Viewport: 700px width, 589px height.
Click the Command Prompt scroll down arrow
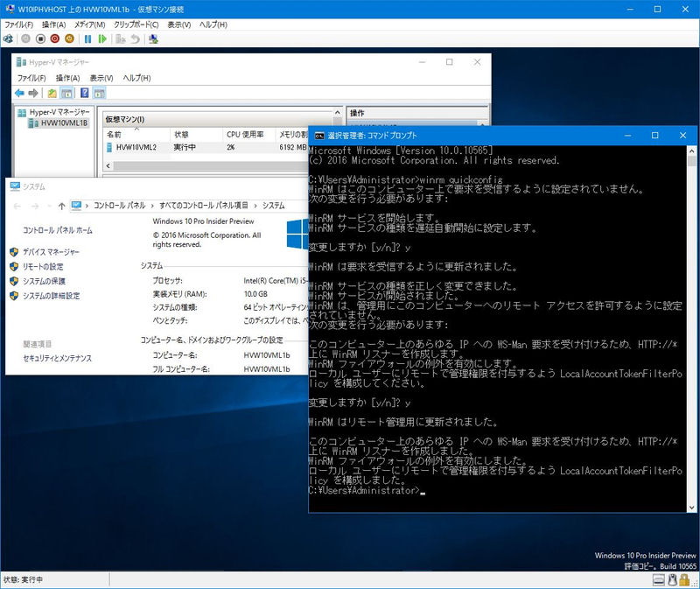(x=691, y=508)
